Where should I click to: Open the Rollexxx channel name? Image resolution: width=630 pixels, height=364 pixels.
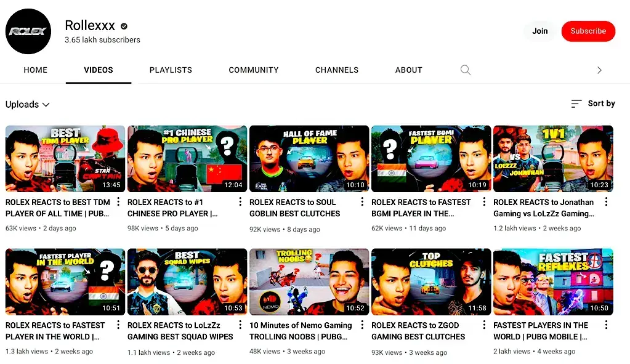click(90, 26)
